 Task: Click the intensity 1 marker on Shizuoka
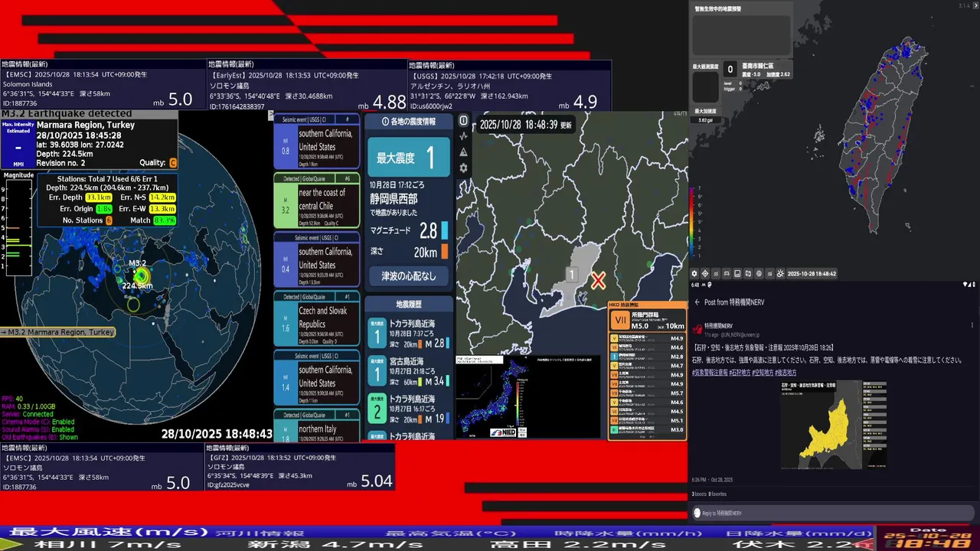(571, 274)
